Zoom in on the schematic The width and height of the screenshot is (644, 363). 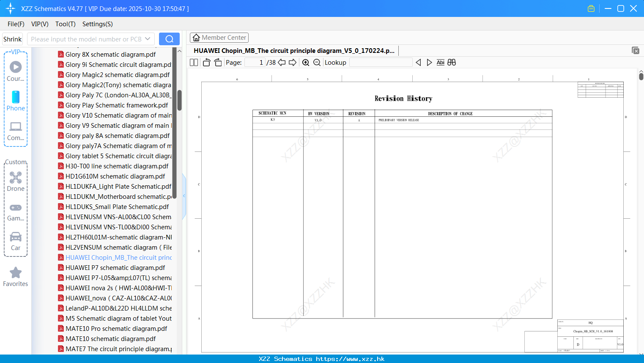(306, 62)
